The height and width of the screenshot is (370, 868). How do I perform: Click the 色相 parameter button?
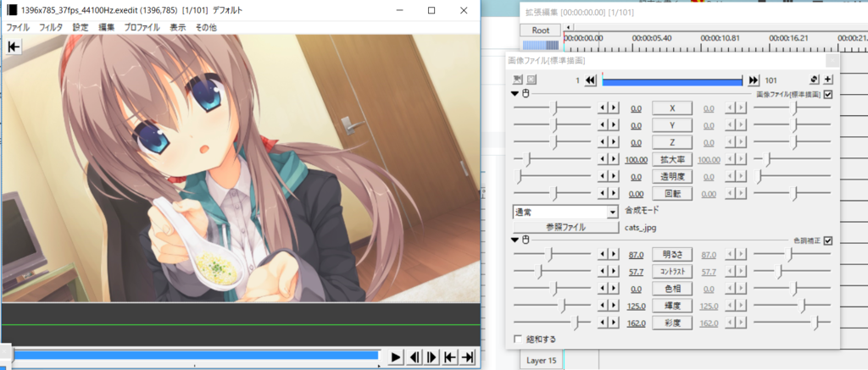pyautogui.click(x=672, y=288)
